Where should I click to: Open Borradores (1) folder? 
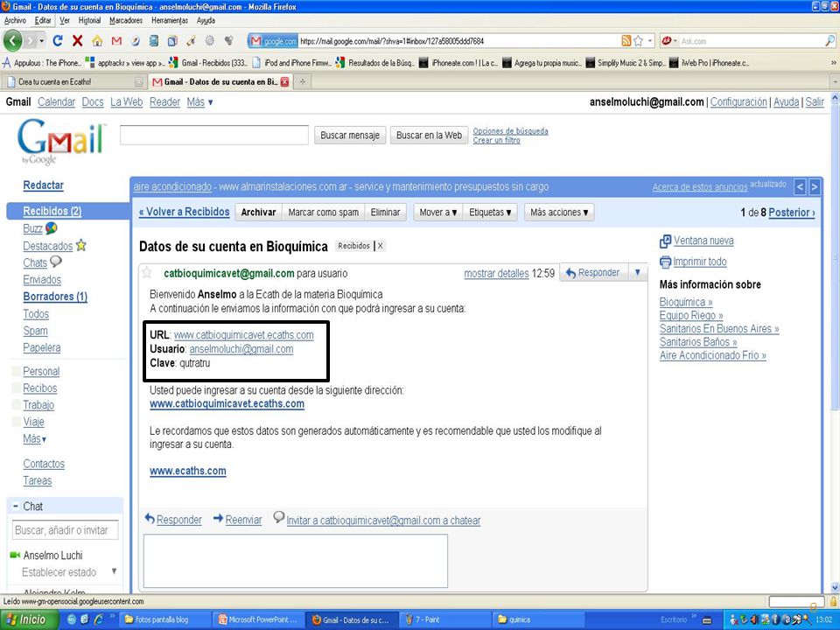[x=55, y=297]
